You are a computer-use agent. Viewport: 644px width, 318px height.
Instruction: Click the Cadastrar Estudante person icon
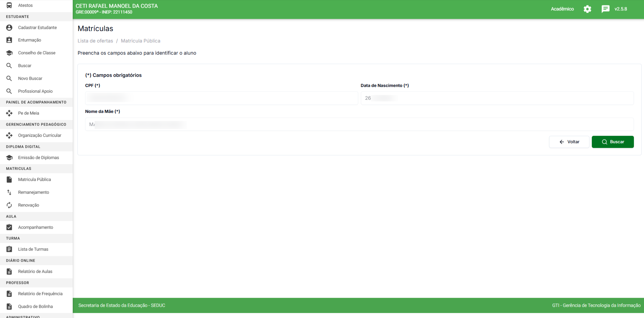click(x=9, y=28)
